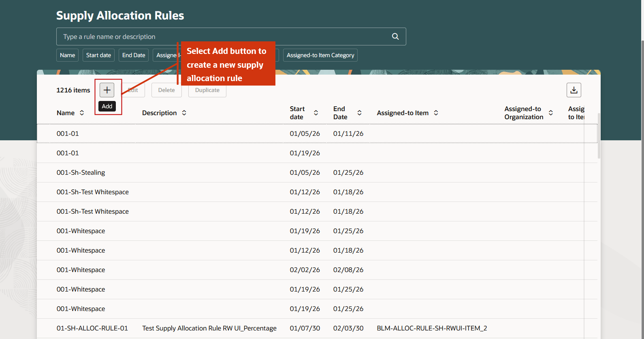Click the Delete button

166,90
